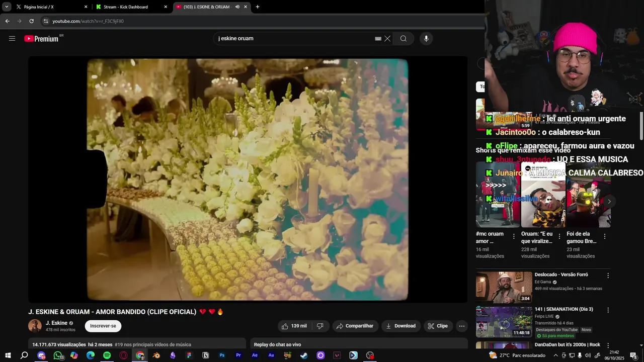Launch Adobe Audition from the taskbar
Screen dimensions: 644x362
(x=271, y=355)
